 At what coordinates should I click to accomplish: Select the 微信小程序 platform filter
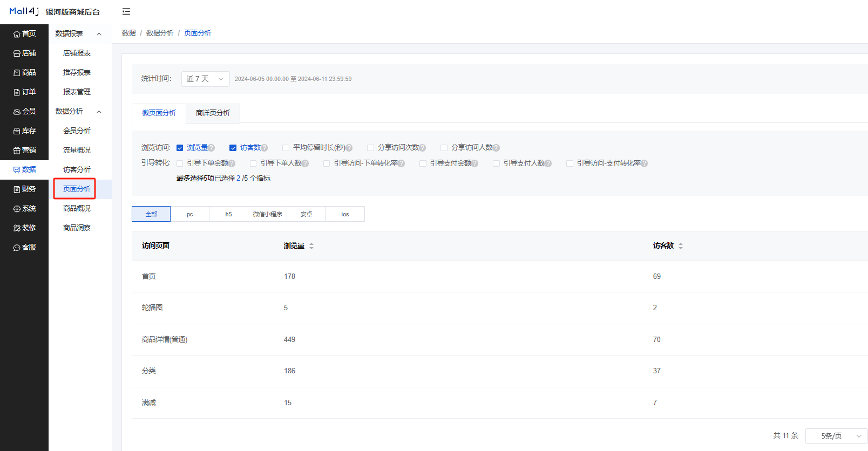(268, 214)
